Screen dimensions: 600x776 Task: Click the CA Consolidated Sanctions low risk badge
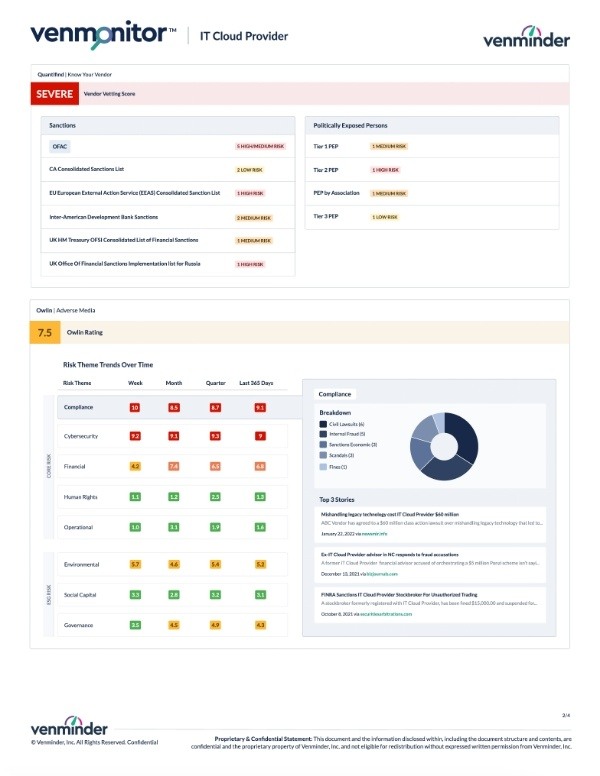249,169
